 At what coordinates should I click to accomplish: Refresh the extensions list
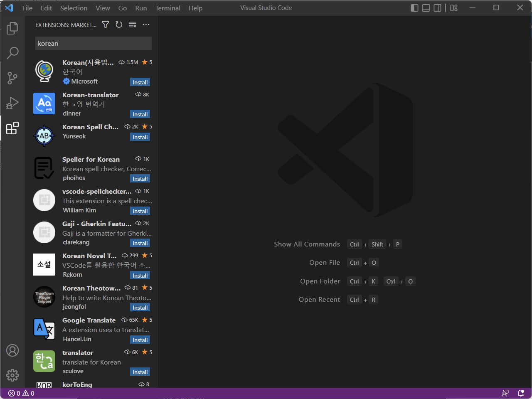[119, 25]
